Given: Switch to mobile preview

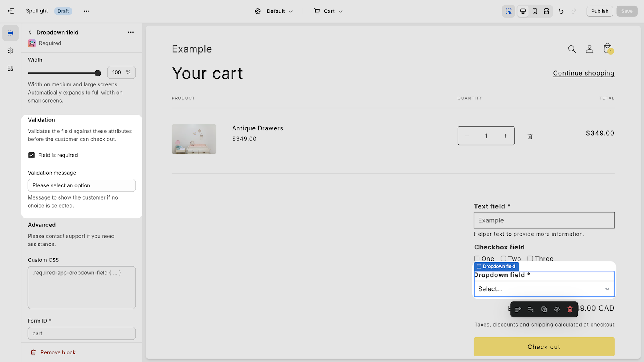Looking at the screenshot, I should (x=535, y=11).
